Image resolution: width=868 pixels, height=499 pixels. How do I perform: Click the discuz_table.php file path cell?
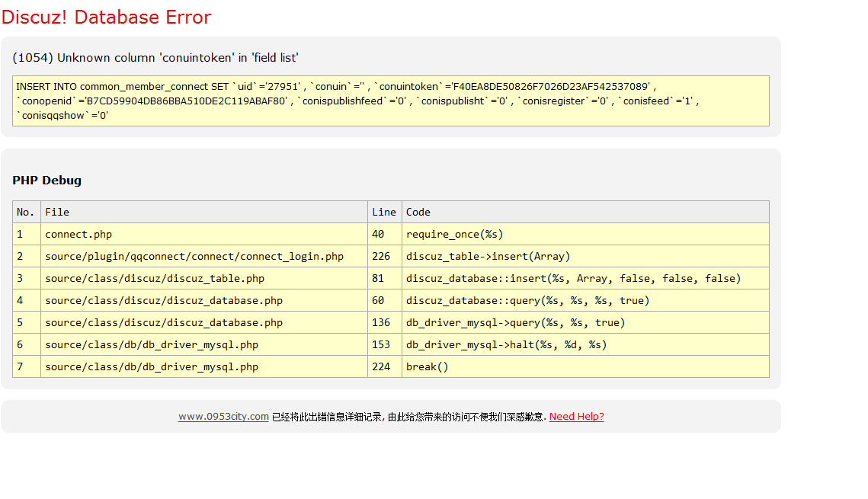click(204, 278)
